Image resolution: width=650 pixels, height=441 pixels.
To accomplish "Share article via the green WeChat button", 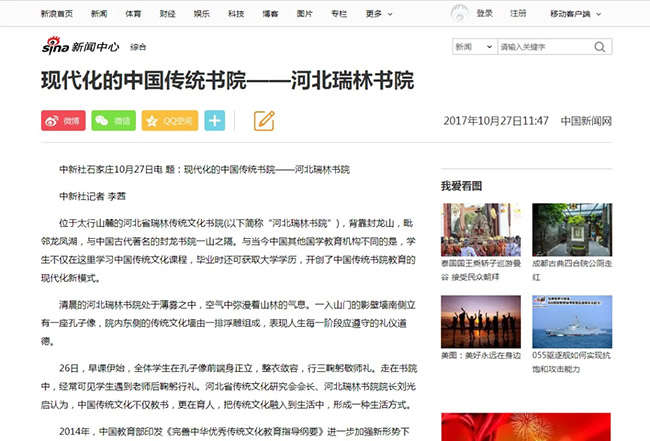I will [113, 121].
